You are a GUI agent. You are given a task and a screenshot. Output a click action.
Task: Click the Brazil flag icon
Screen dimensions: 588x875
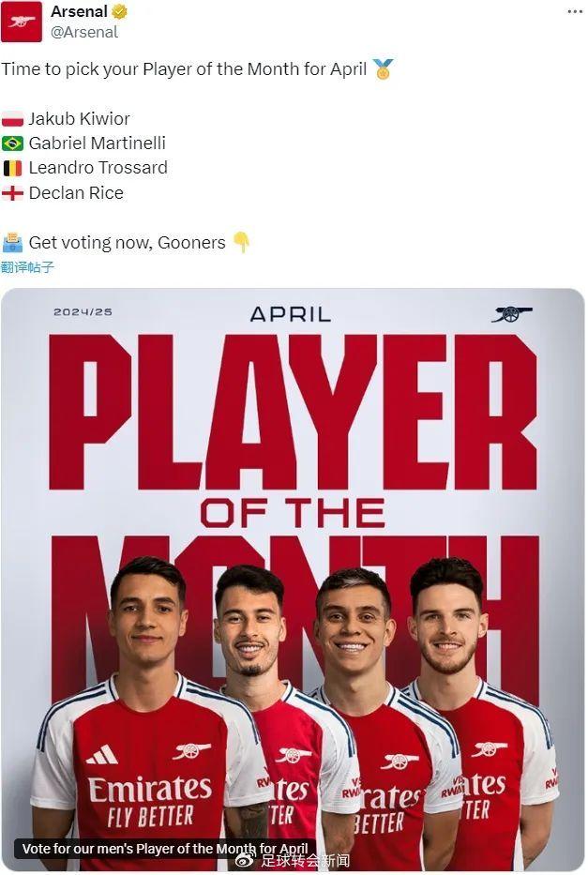[12, 143]
